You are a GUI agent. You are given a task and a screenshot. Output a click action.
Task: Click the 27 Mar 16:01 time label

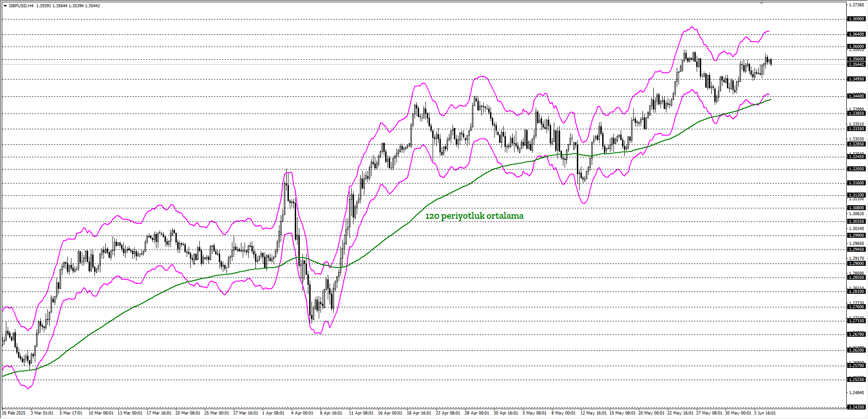[245, 413]
